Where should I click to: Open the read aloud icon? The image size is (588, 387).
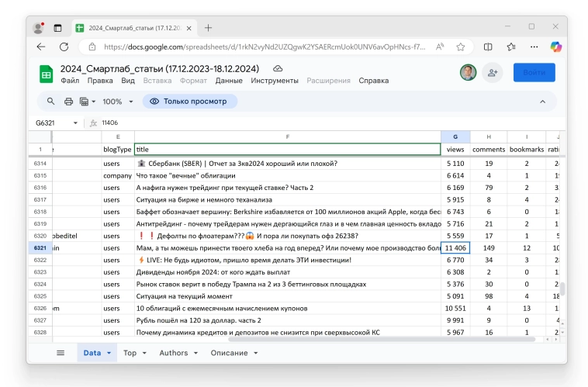(440, 47)
